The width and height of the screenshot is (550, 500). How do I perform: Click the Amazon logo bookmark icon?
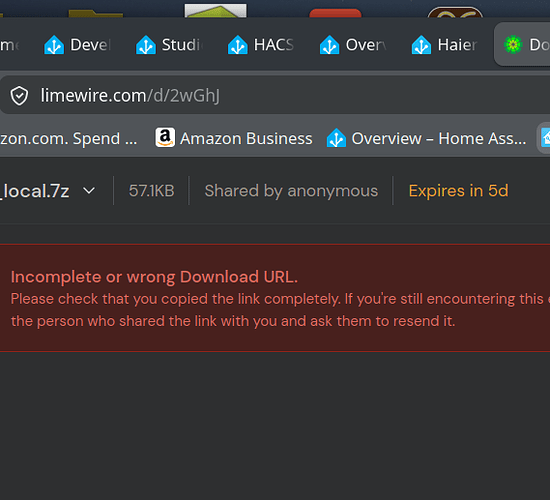165,138
